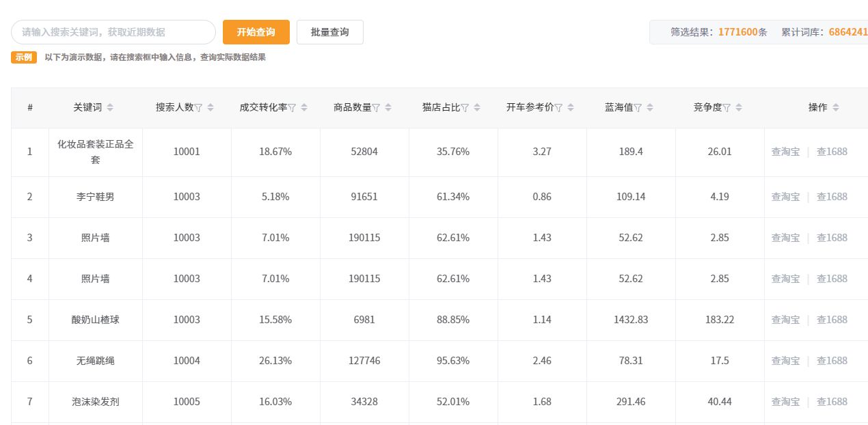Click the keyword search input box

coord(113,32)
